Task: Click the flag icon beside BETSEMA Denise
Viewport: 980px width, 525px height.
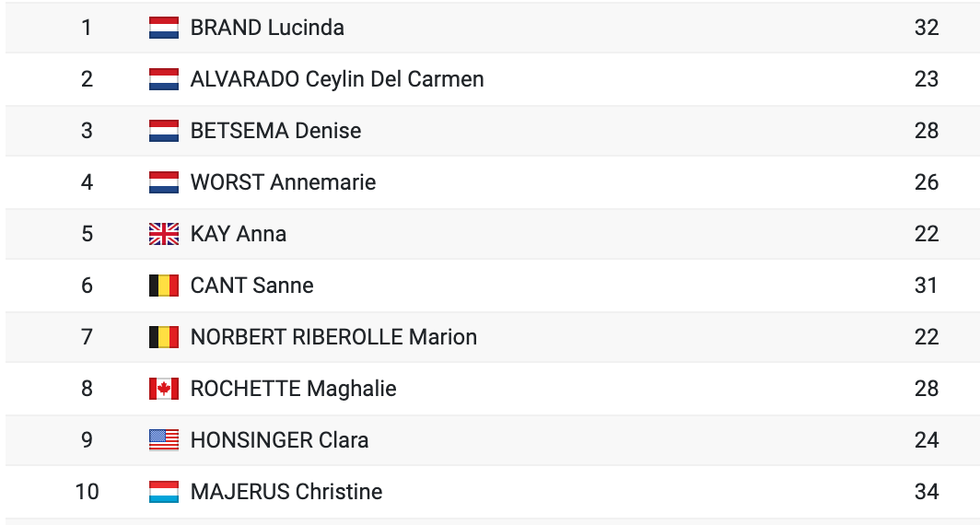Action: [x=164, y=131]
